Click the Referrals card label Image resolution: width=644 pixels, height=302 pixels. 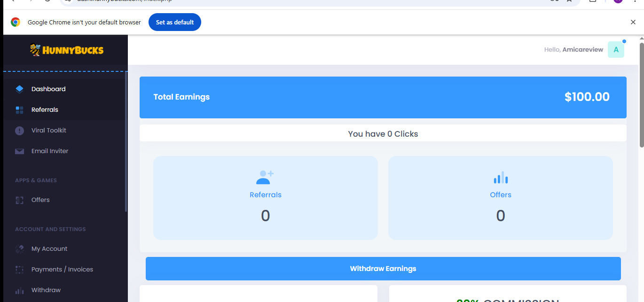click(266, 195)
